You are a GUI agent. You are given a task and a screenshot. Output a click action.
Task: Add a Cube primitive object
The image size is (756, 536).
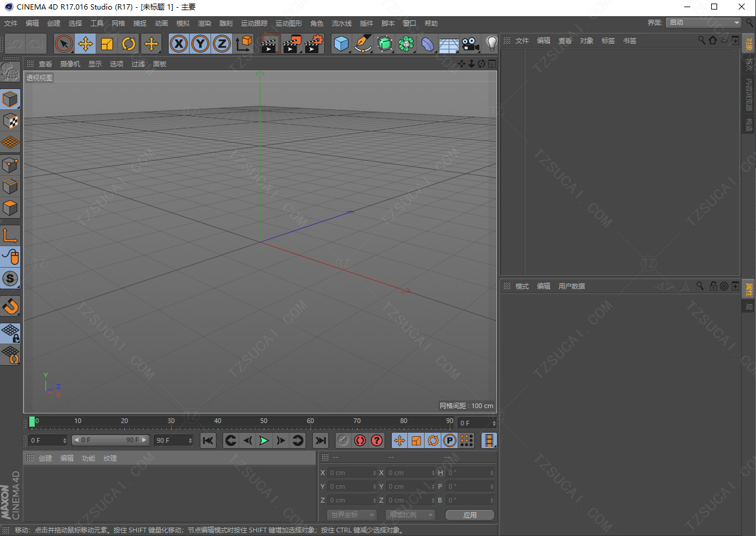point(341,44)
